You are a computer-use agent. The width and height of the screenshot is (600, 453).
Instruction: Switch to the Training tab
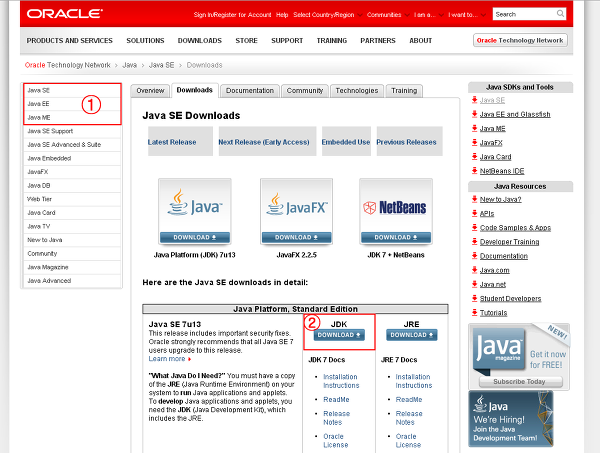point(404,91)
